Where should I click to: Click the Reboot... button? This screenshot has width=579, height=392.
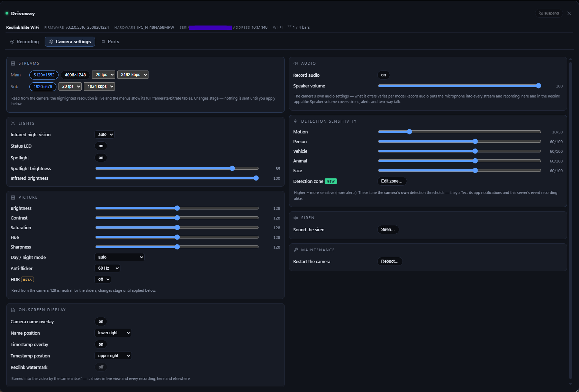pyautogui.click(x=390, y=261)
